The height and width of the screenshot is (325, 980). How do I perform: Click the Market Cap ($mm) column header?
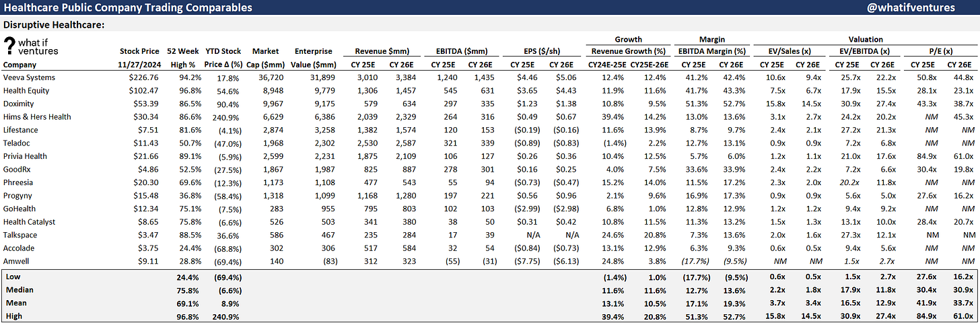tap(265, 58)
